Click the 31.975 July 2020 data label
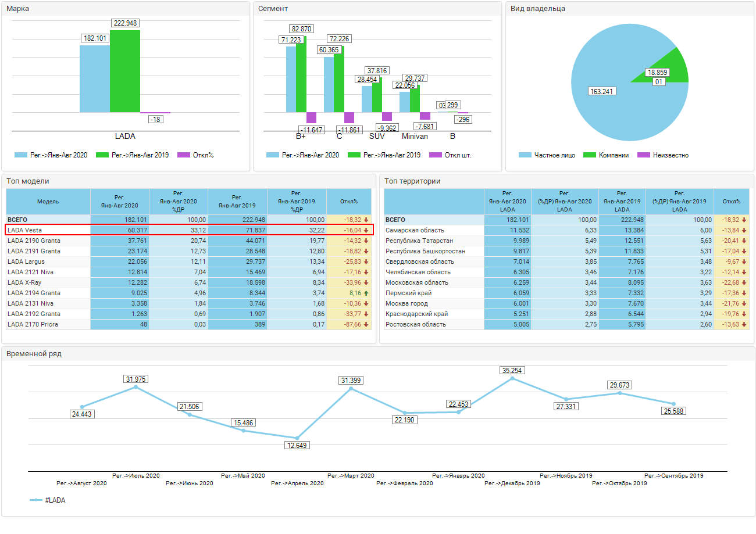The image size is (756, 534). pos(135,379)
